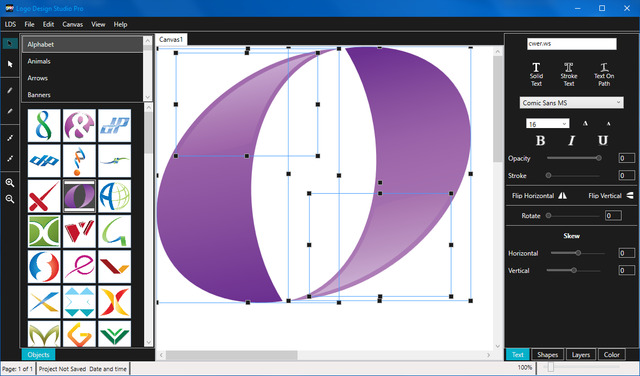Adjust the Vertical skew slider
Viewport: 640px width, 376px height.
click(x=573, y=270)
